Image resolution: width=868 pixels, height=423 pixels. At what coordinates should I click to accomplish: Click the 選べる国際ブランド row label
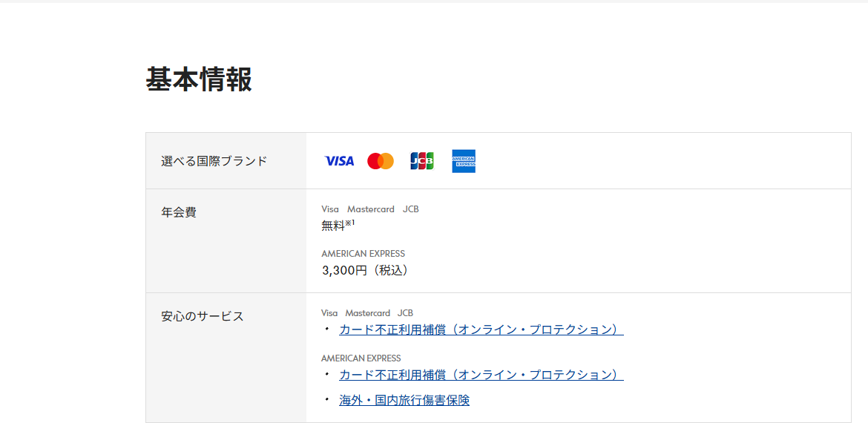point(214,161)
